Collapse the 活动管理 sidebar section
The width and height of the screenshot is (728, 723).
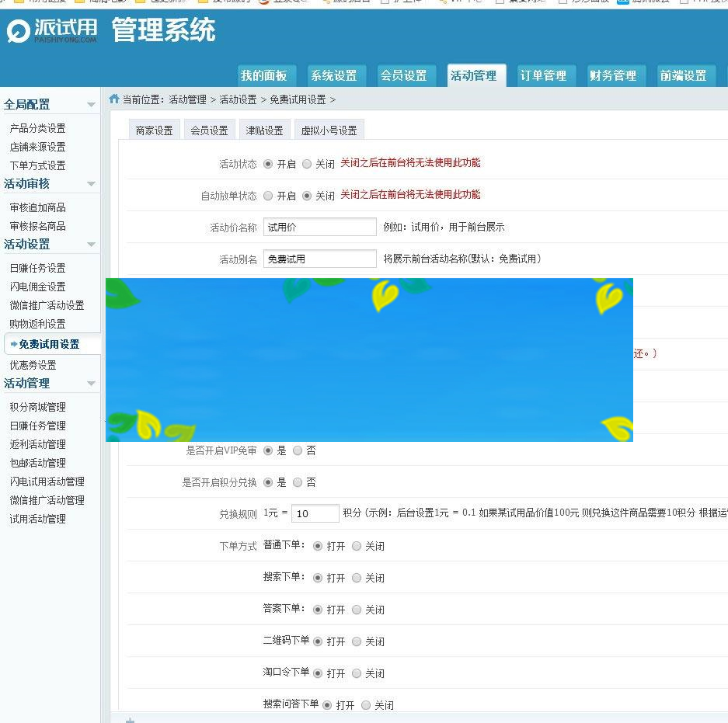(92, 384)
